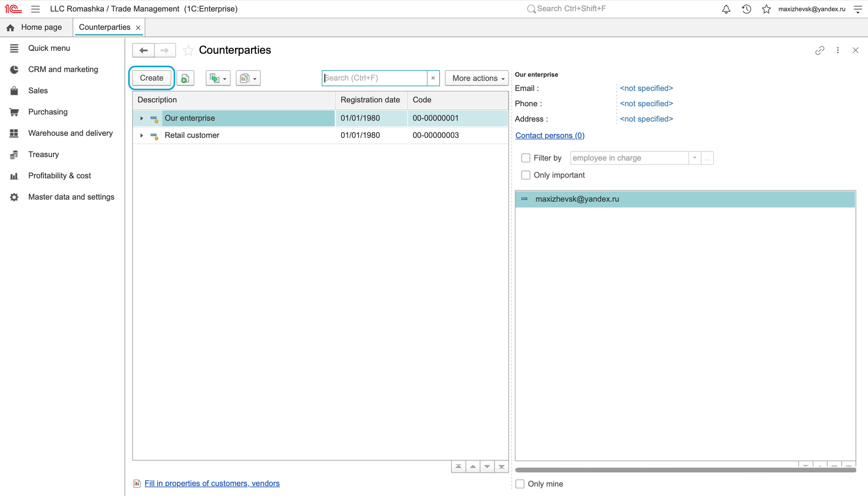The width and height of the screenshot is (868, 496).
Task: Clear the list search field X
Action: (x=433, y=78)
